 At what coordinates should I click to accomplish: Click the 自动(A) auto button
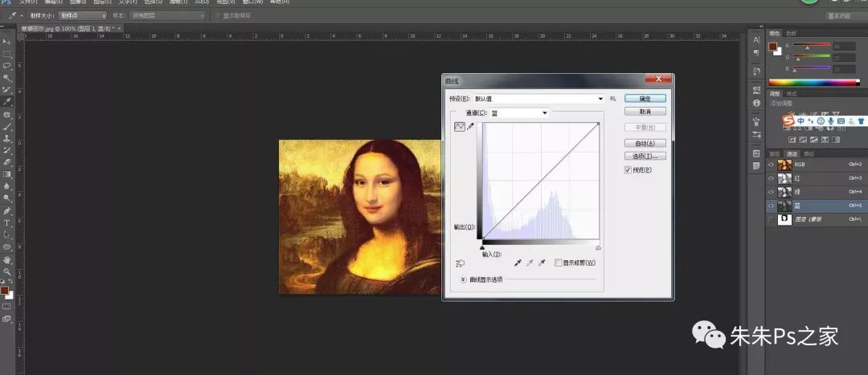pyautogui.click(x=645, y=143)
